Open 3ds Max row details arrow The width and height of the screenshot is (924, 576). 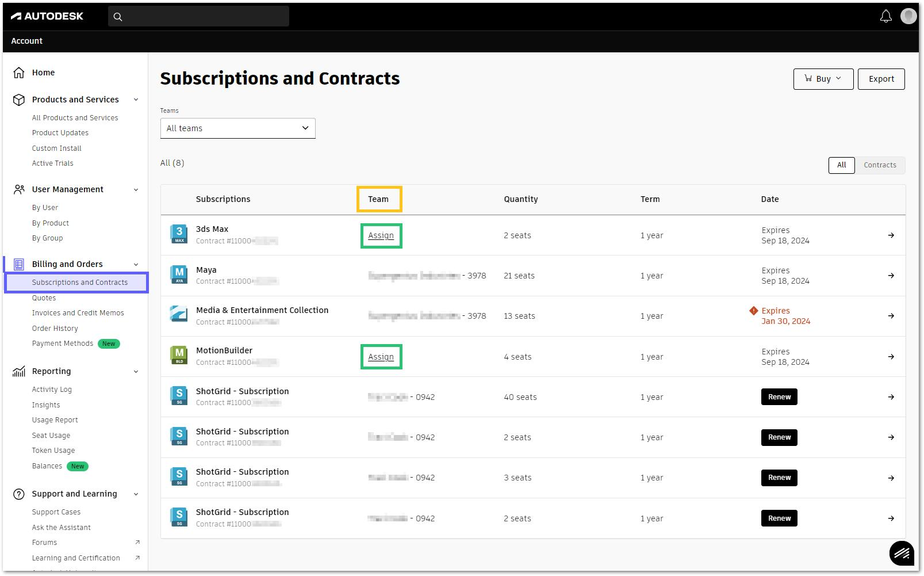pos(891,235)
